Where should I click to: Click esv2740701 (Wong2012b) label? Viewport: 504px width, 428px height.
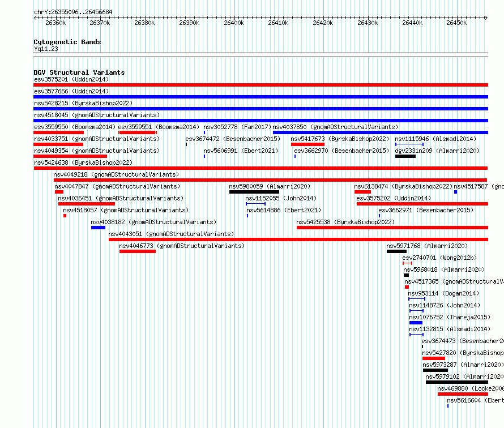[x=439, y=258]
